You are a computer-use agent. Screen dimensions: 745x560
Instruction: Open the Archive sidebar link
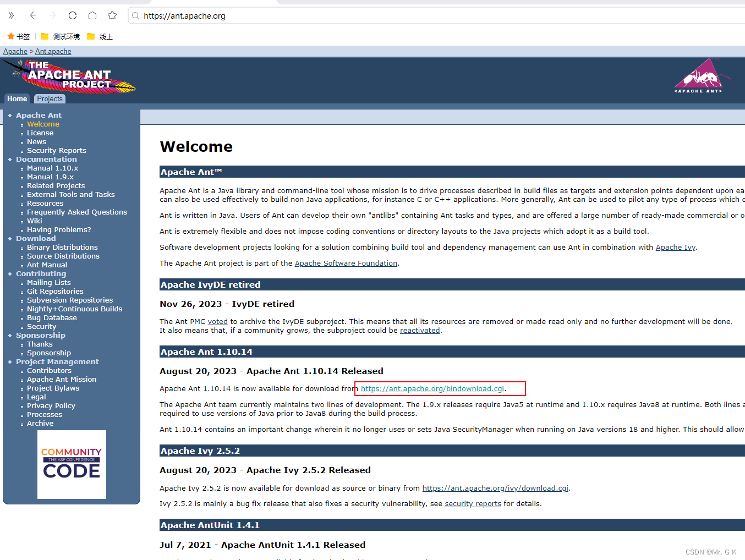pos(40,424)
